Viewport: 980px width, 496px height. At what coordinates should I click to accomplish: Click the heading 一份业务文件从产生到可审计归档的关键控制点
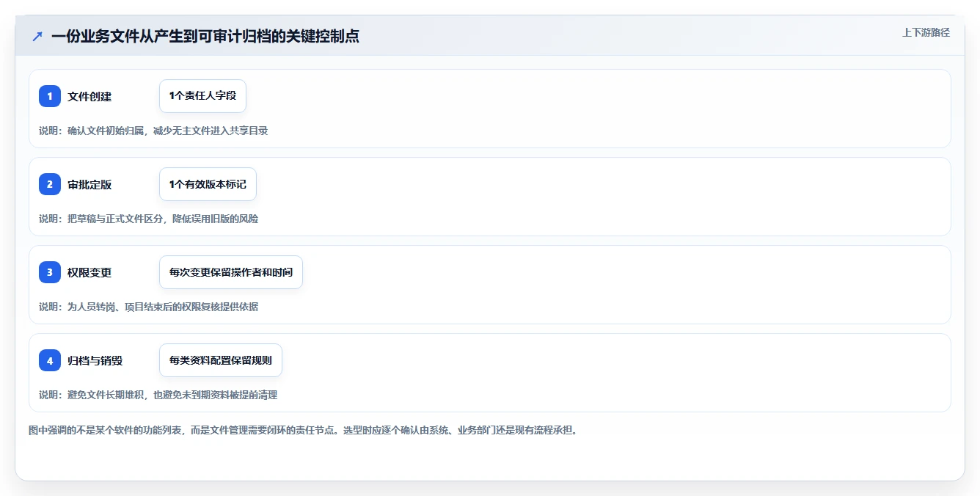tap(205, 36)
